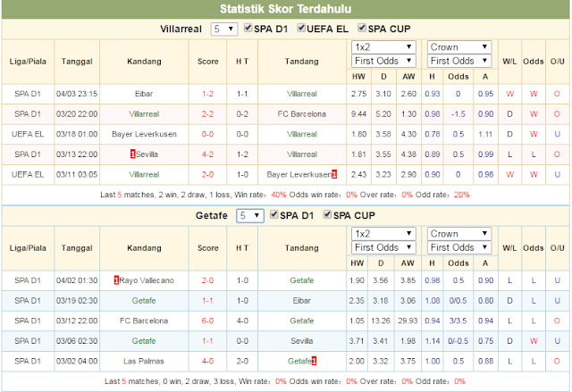Open 1x2 dropdown in Villarreal table
The image size is (572, 392).
point(383,47)
